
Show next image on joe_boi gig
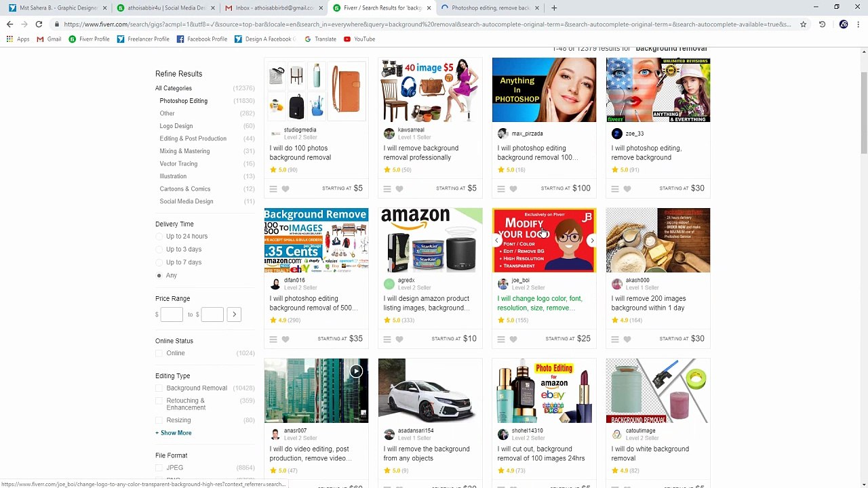point(592,241)
